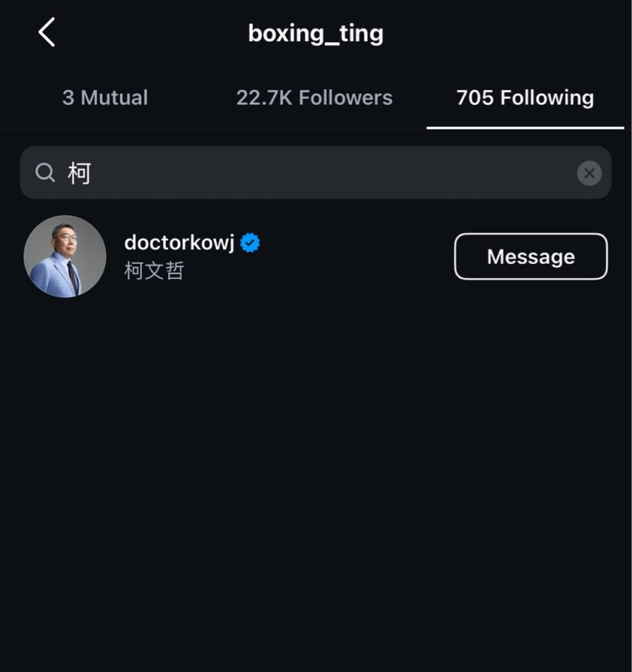Open doctorkowj's round profile picture
The image size is (632, 672).
pos(65,256)
